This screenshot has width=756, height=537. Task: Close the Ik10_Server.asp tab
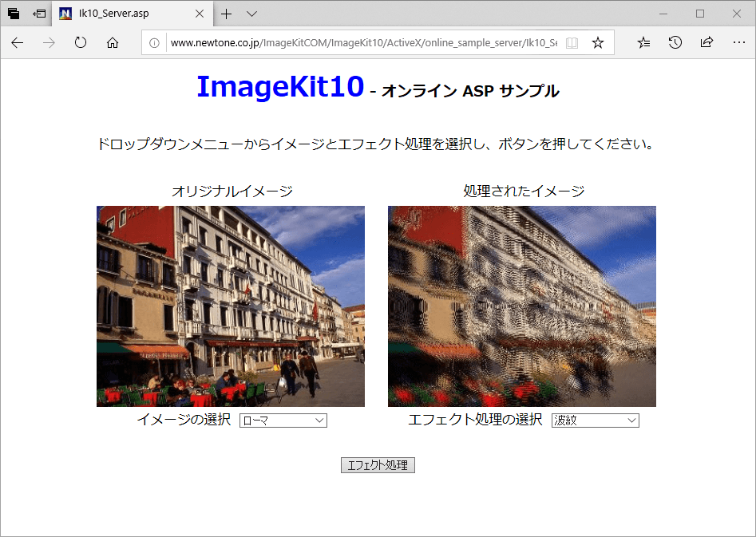pos(199,14)
